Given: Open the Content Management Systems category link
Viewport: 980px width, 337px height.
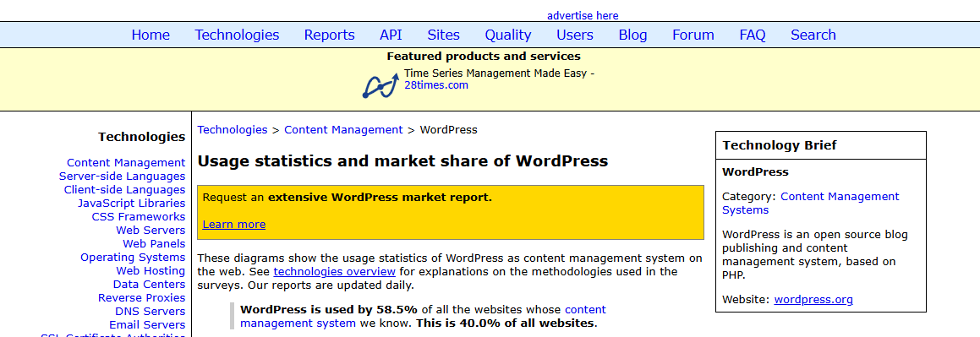Looking at the screenshot, I should point(811,203).
